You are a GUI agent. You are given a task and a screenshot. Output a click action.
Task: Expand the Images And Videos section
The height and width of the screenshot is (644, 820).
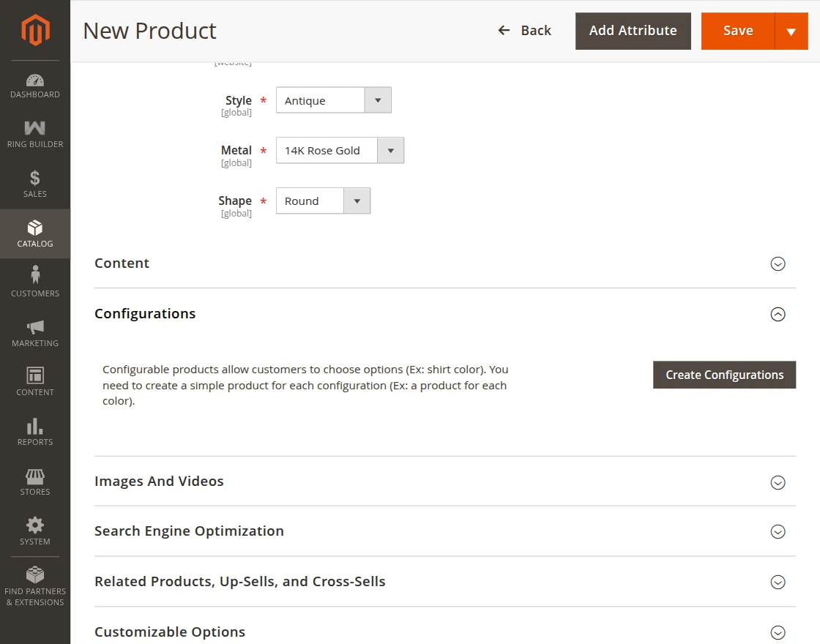click(x=778, y=482)
